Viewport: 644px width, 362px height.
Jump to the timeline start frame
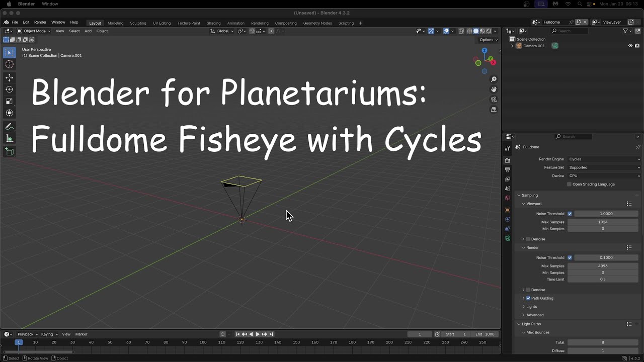point(238,334)
